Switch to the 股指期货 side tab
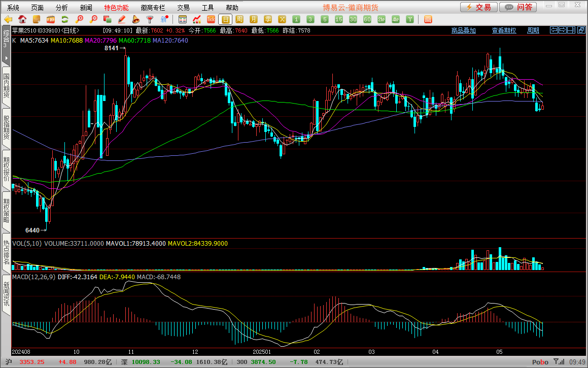Image resolution: width=588 pixels, height=368 pixels. (x=6, y=128)
